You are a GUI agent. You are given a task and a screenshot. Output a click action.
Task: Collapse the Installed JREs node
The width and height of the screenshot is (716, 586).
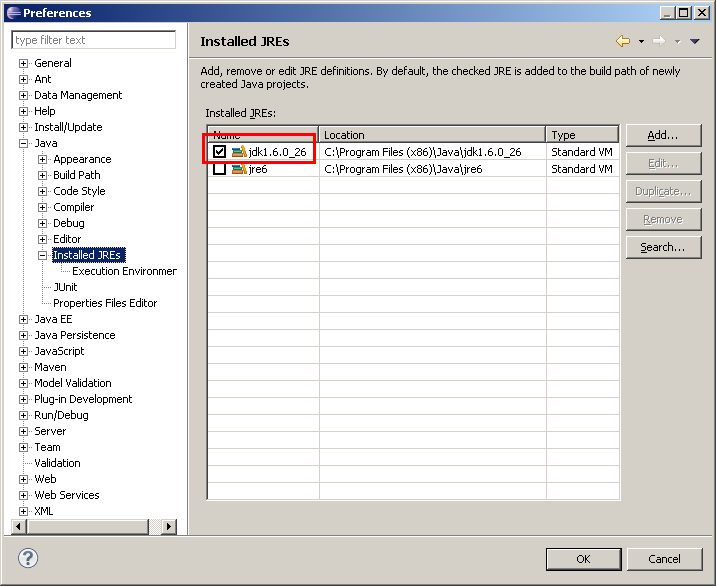[42, 255]
